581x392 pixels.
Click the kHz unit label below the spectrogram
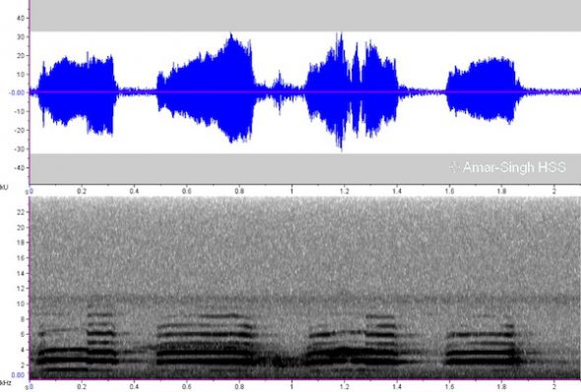tap(5, 383)
